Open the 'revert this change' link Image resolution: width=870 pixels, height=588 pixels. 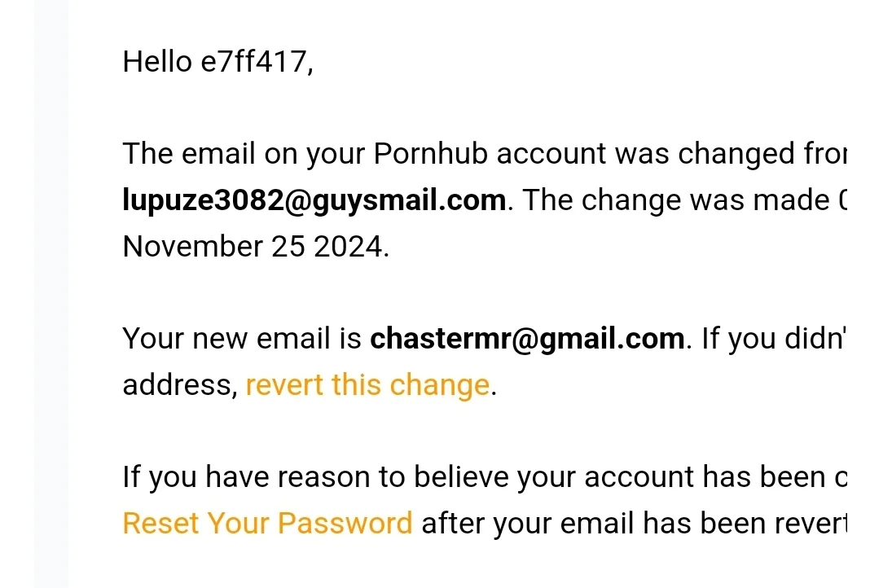click(x=368, y=385)
